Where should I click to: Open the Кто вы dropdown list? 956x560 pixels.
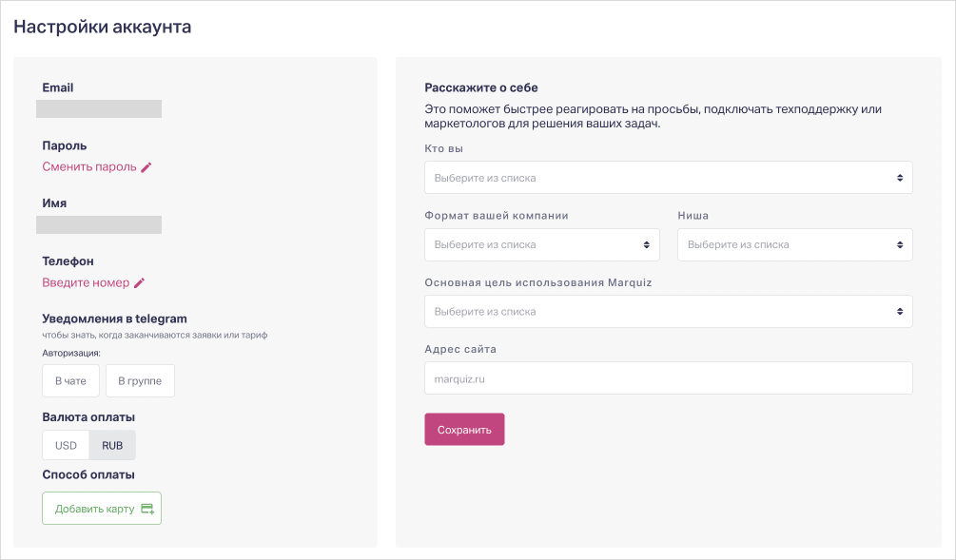pyautogui.click(x=668, y=178)
